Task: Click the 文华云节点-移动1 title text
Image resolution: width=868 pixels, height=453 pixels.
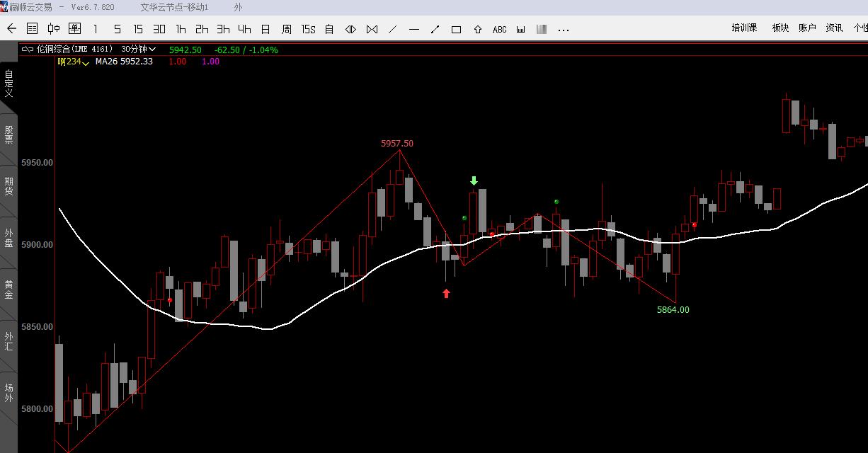Action: coord(174,7)
